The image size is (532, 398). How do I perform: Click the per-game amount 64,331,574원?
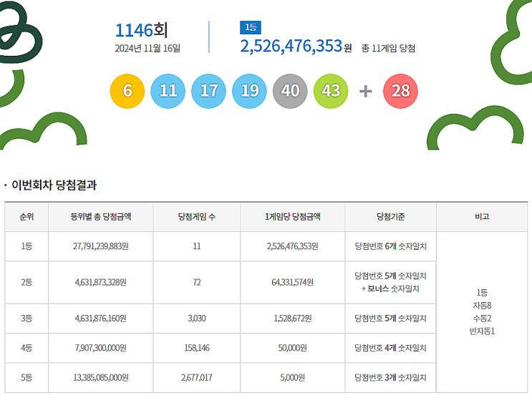(x=292, y=282)
